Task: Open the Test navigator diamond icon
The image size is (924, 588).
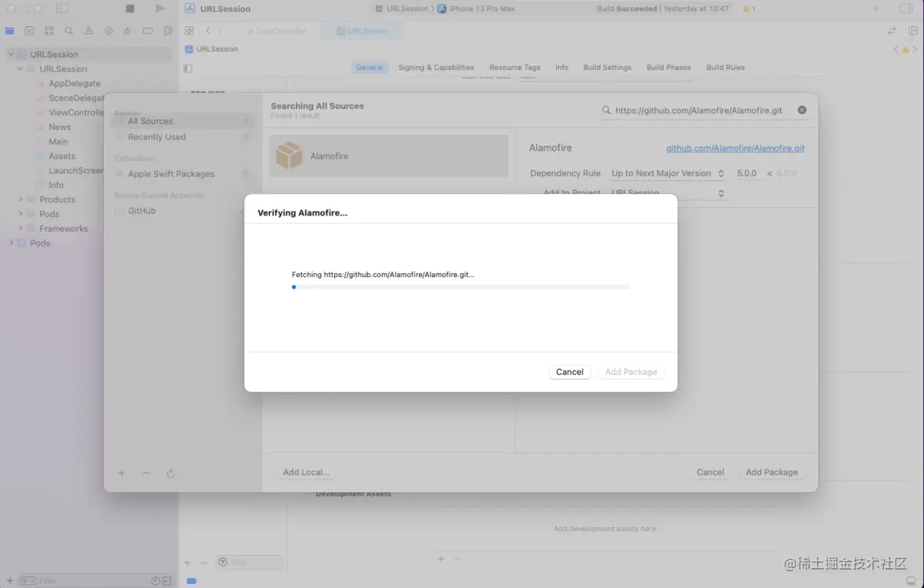Action: tap(109, 31)
